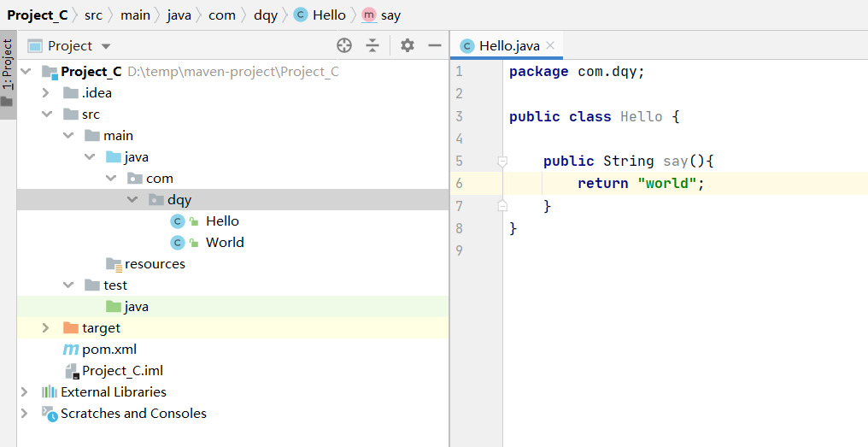This screenshot has height=447, width=868.
Task: Expand the .idea folder
Action: [x=46, y=93]
